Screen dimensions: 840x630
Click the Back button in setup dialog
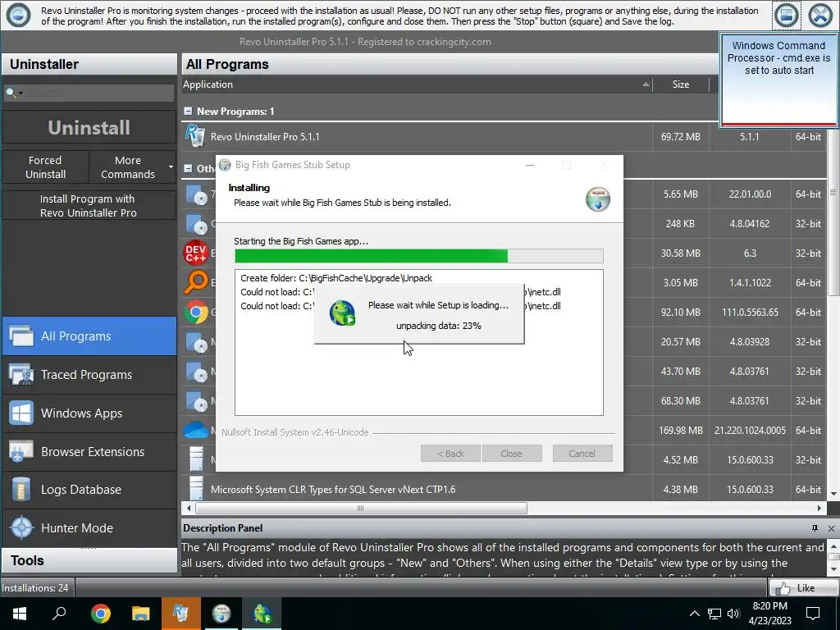(x=450, y=453)
